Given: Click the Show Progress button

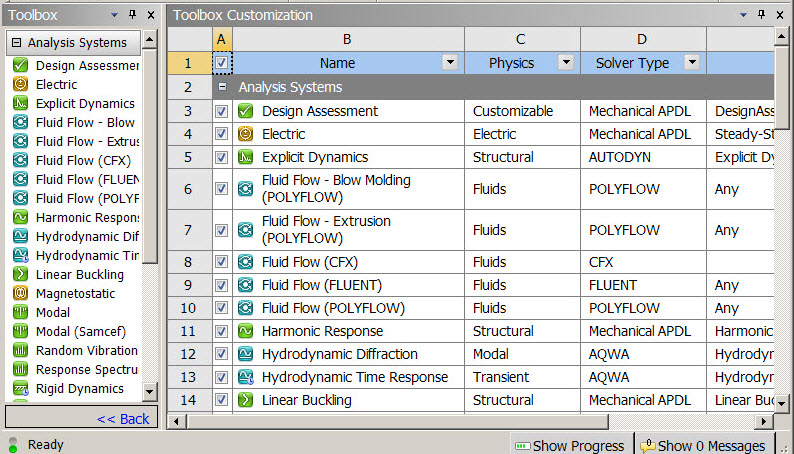Looking at the screenshot, I should 568,446.
